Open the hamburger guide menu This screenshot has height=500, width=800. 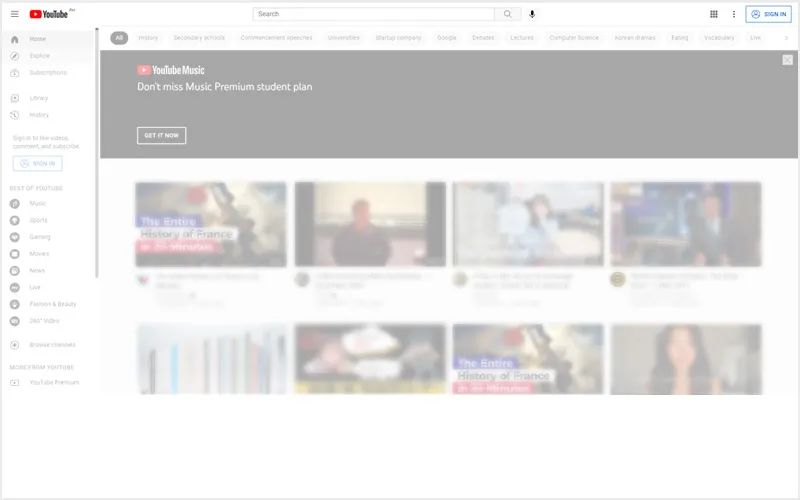(x=14, y=14)
